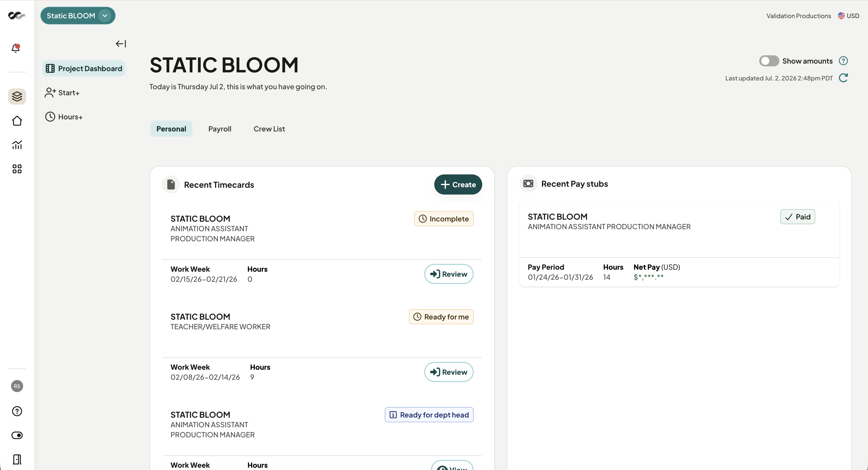Viewport: 868px width, 470px height.
Task: Click the masked Net Pay amount
Action: click(648, 277)
